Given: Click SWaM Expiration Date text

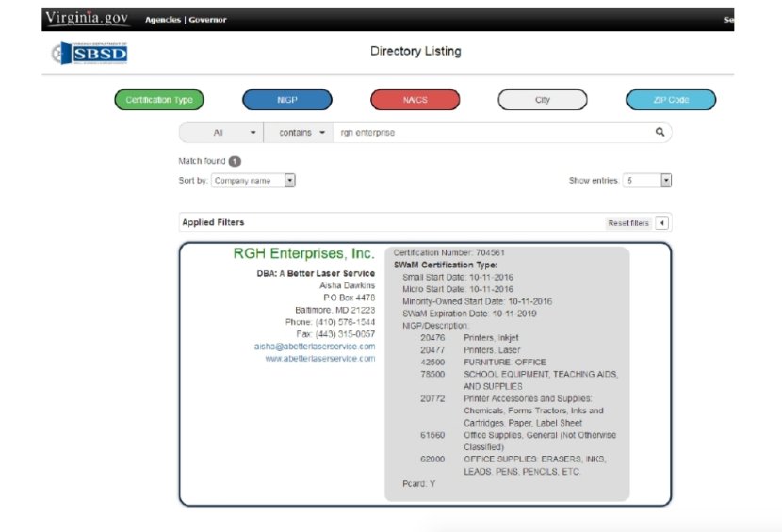Looking at the screenshot, I should (469, 314).
